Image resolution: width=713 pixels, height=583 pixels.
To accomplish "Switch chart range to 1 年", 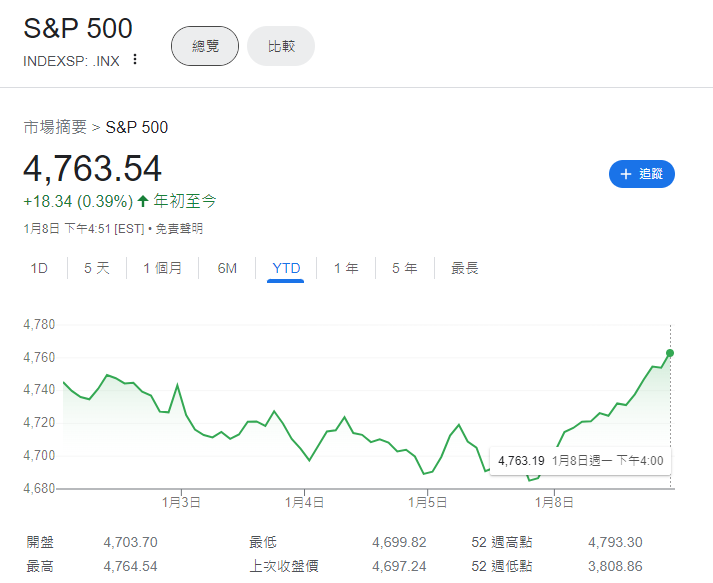I will (346, 268).
